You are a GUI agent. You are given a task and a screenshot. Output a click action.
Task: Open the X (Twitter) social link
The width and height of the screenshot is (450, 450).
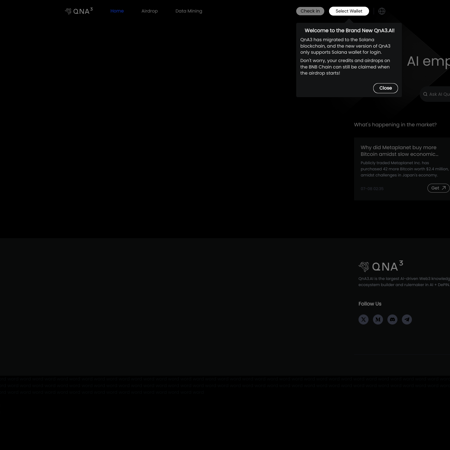tap(363, 319)
